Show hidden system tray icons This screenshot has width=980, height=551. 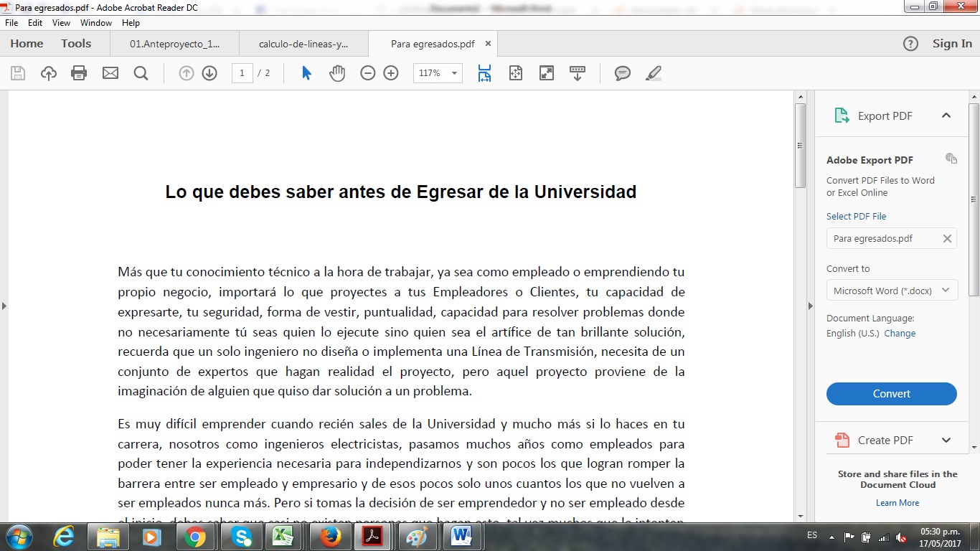click(x=831, y=537)
